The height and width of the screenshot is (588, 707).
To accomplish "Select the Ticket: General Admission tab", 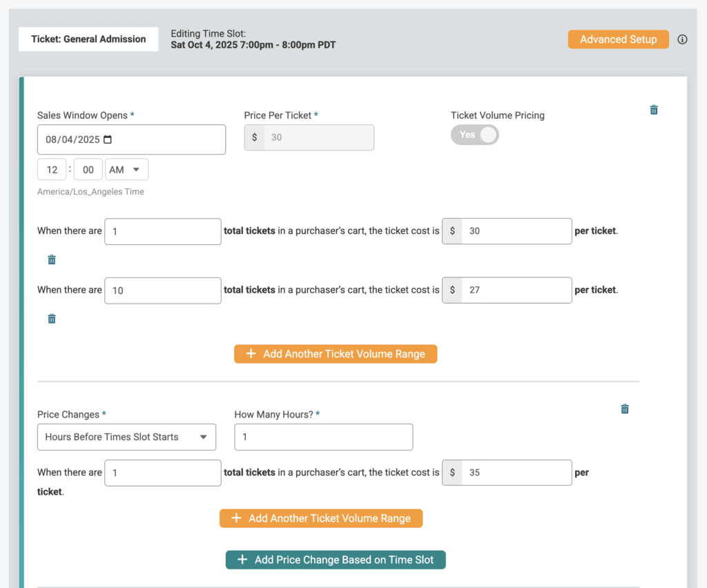I will [88, 39].
